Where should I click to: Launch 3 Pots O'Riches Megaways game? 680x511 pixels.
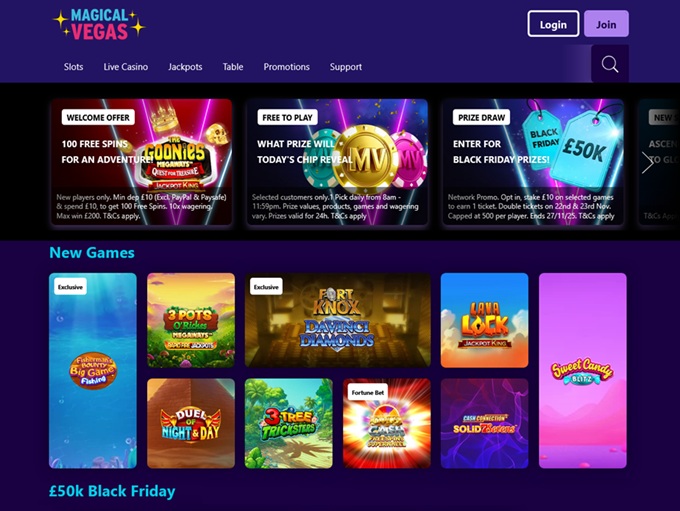tap(191, 320)
